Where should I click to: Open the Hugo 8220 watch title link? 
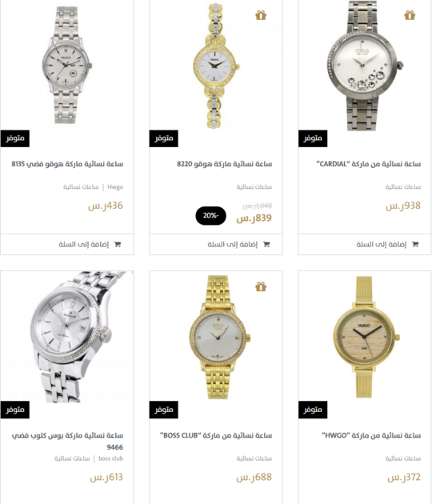224,164
